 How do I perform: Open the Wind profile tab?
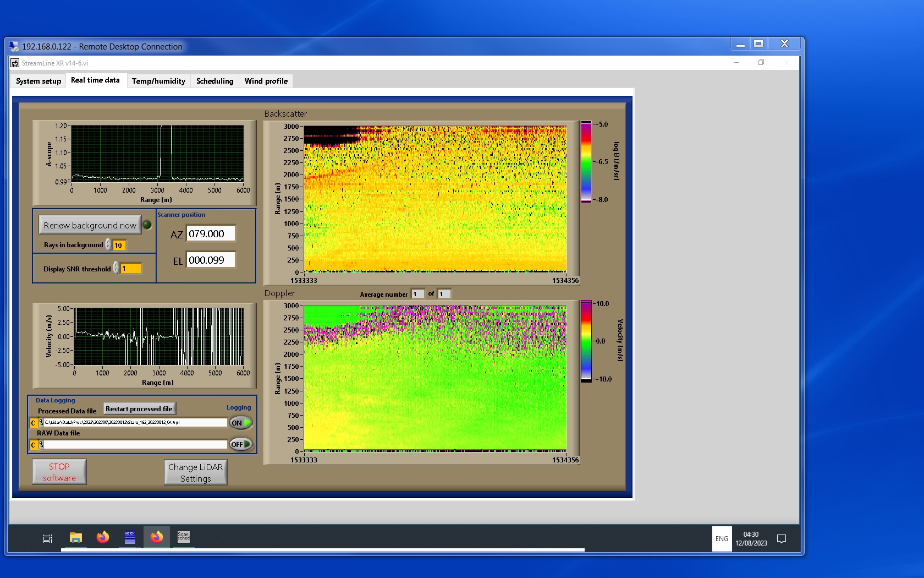click(x=266, y=81)
